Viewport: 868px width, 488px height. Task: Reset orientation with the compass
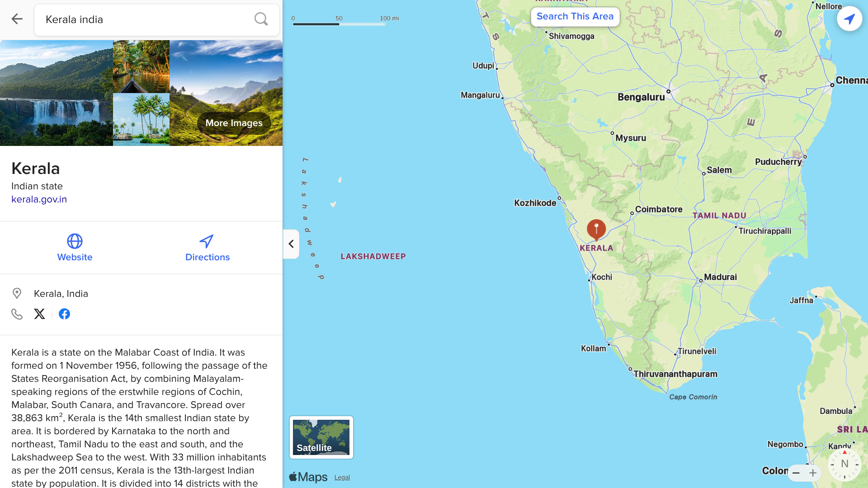click(x=844, y=464)
